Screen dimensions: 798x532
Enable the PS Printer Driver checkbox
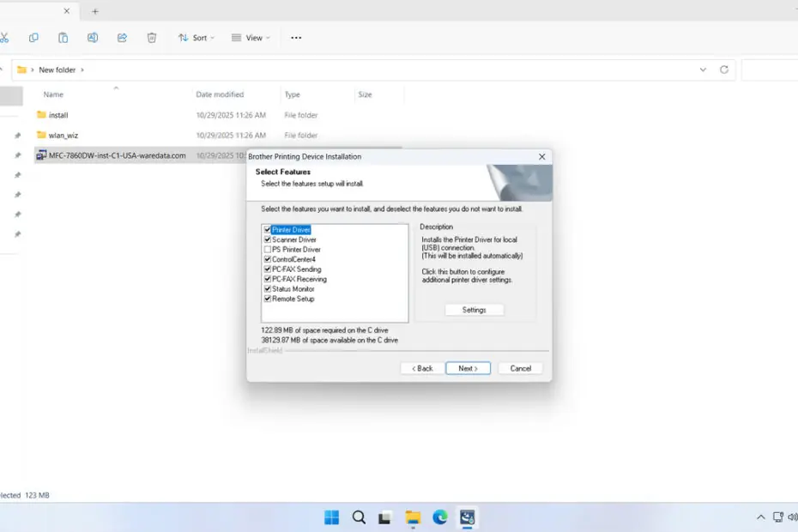[267, 249]
